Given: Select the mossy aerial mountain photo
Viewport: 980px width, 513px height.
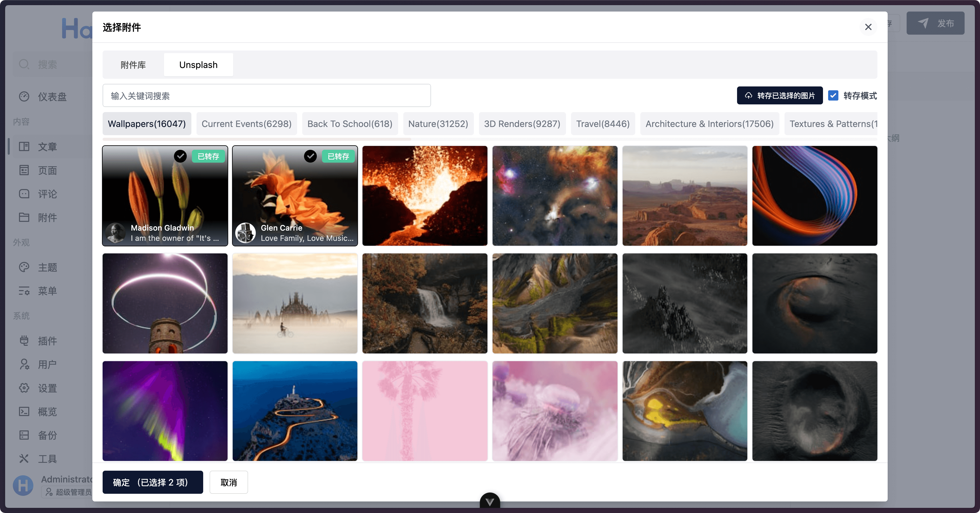Looking at the screenshot, I should click(555, 303).
